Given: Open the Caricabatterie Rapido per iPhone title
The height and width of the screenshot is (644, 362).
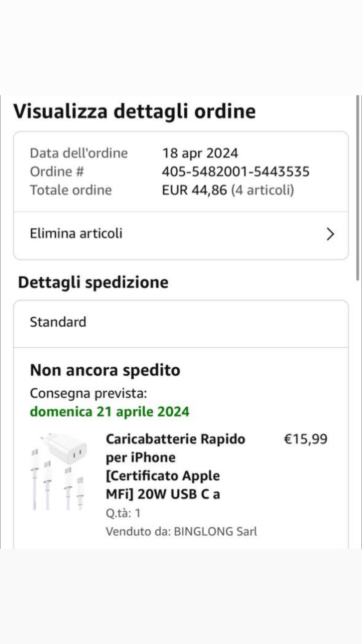Looking at the screenshot, I should (x=175, y=466).
